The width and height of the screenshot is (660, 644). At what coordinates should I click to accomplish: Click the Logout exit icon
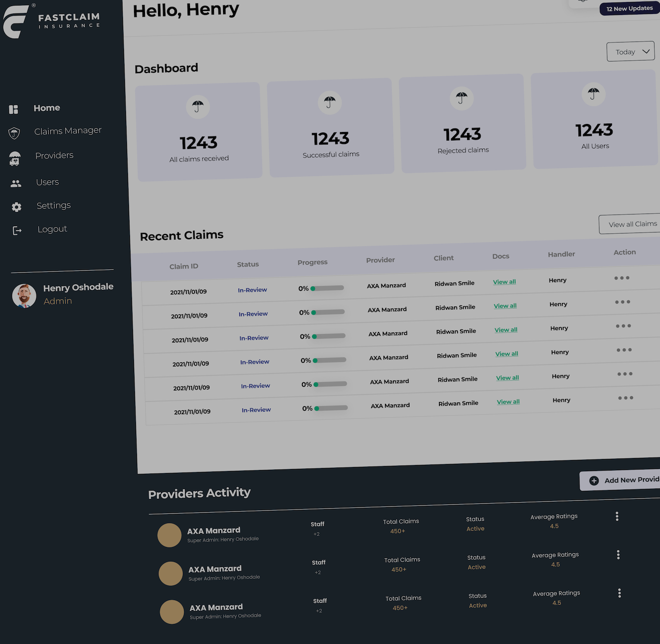click(x=17, y=230)
